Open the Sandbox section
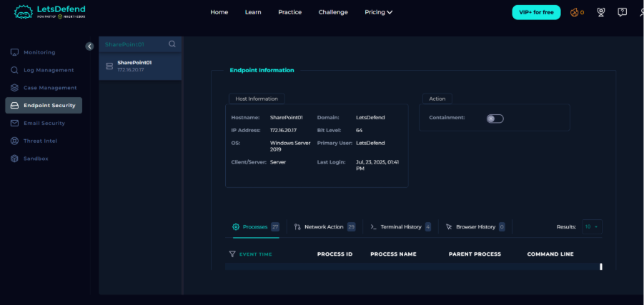The width and height of the screenshot is (644, 305). click(36, 159)
